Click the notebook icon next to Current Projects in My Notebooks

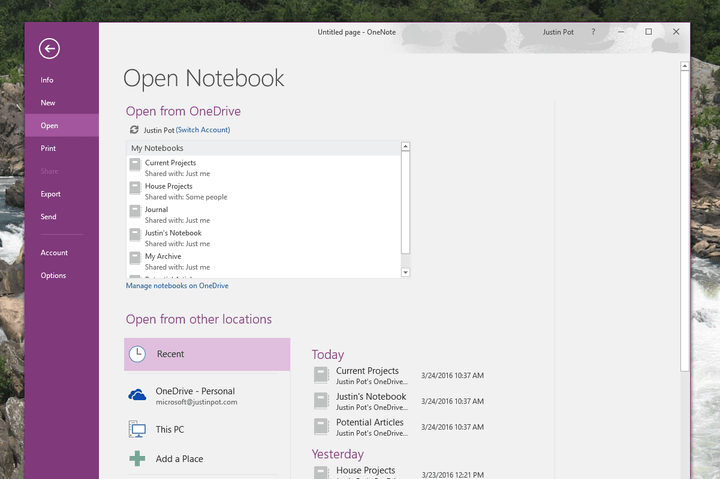[x=135, y=164]
